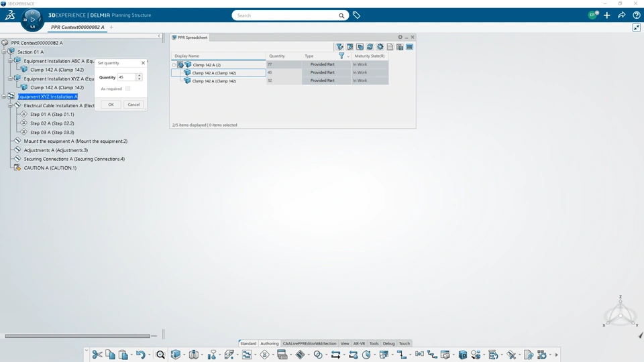Open the CAALivePPREditorWkbSection tab
Screen dimensions: 644x362
tap(309, 343)
